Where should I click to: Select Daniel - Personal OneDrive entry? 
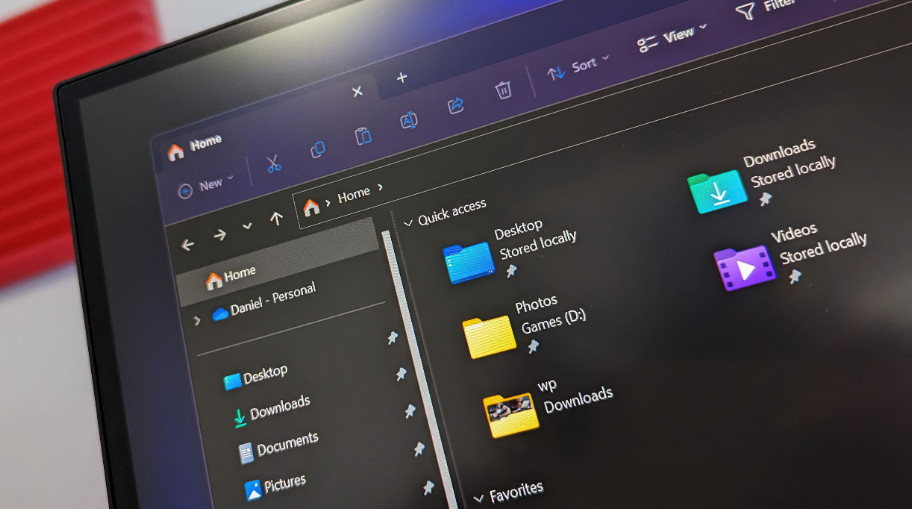(273, 298)
